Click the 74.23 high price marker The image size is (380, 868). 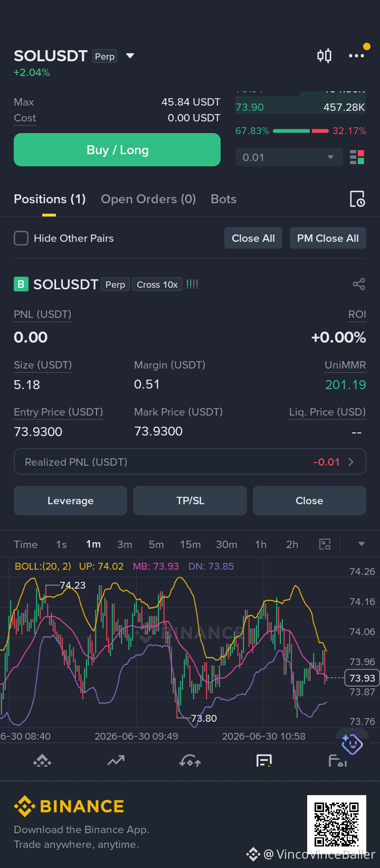pyautogui.click(x=72, y=585)
